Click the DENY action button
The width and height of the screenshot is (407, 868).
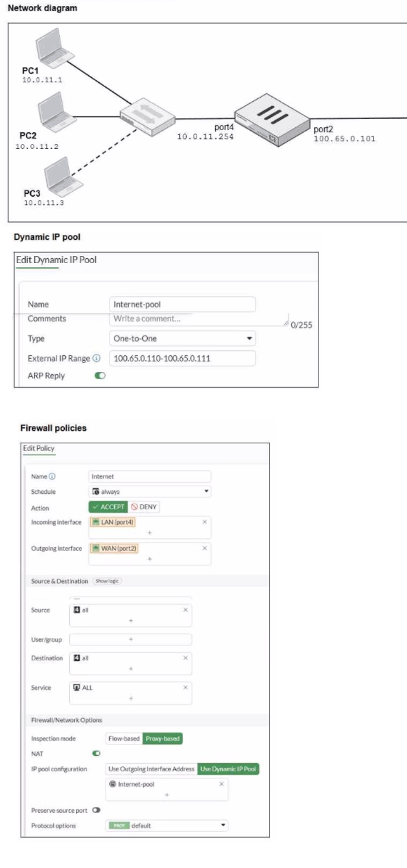coord(144,507)
